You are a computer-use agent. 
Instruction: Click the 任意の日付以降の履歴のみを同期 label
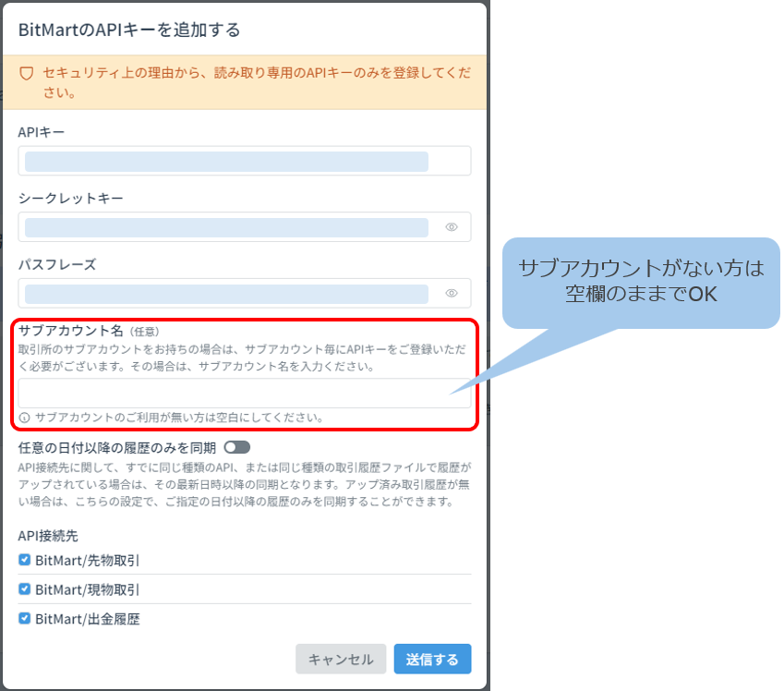point(117,448)
